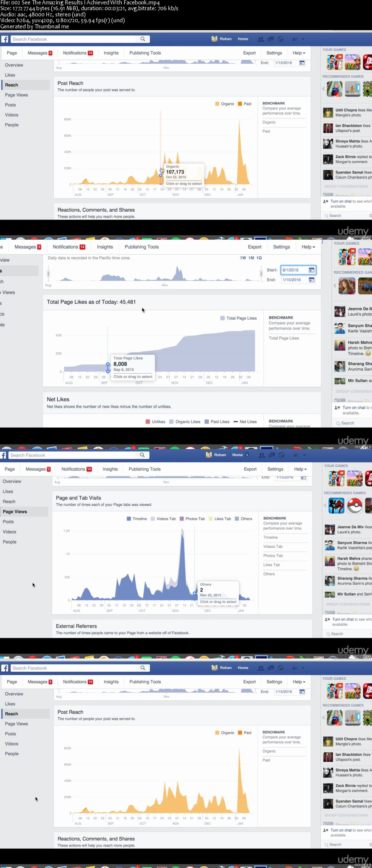The height and width of the screenshot is (868, 372).
Task: Click Facebook logo in Page and Tab Visits frame
Action: [x=4, y=455]
